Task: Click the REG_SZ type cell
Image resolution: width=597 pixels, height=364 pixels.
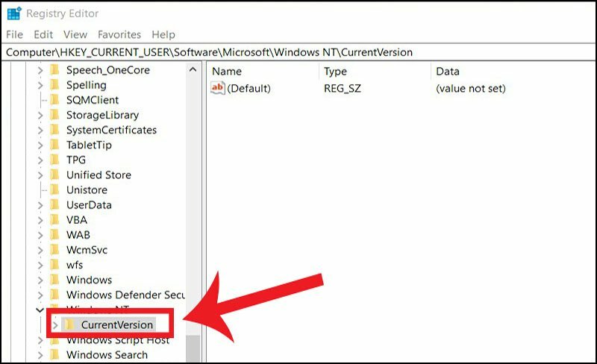Action: (x=343, y=88)
